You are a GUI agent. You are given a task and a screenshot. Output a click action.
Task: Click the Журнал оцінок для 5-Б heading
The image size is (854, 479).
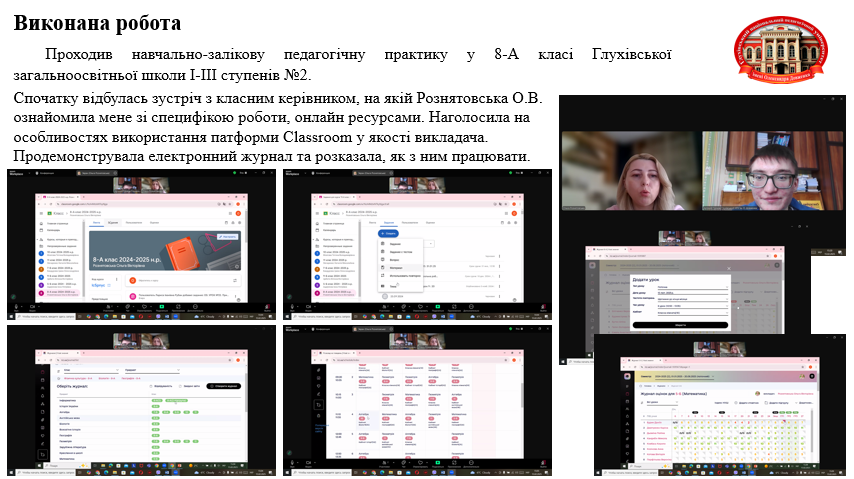[674, 394]
